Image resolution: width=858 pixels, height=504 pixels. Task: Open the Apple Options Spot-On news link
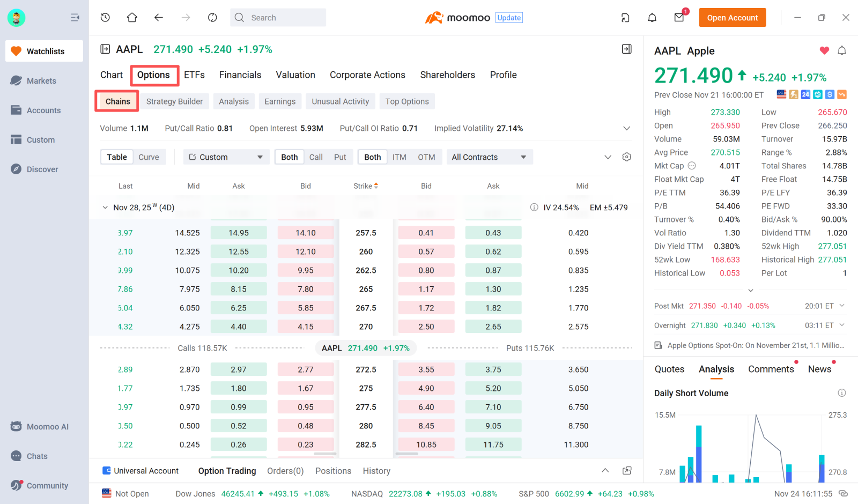click(755, 345)
